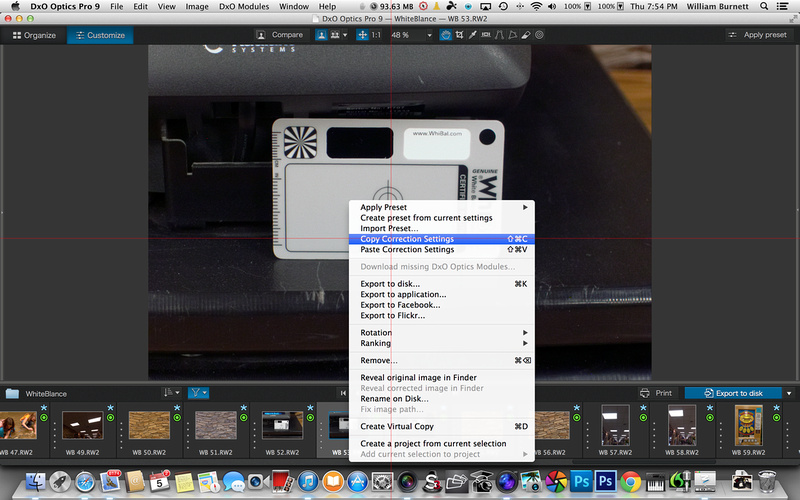Image resolution: width=800 pixels, height=500 pixels.
Task: Click the Compare button
Action: [280, 35]
